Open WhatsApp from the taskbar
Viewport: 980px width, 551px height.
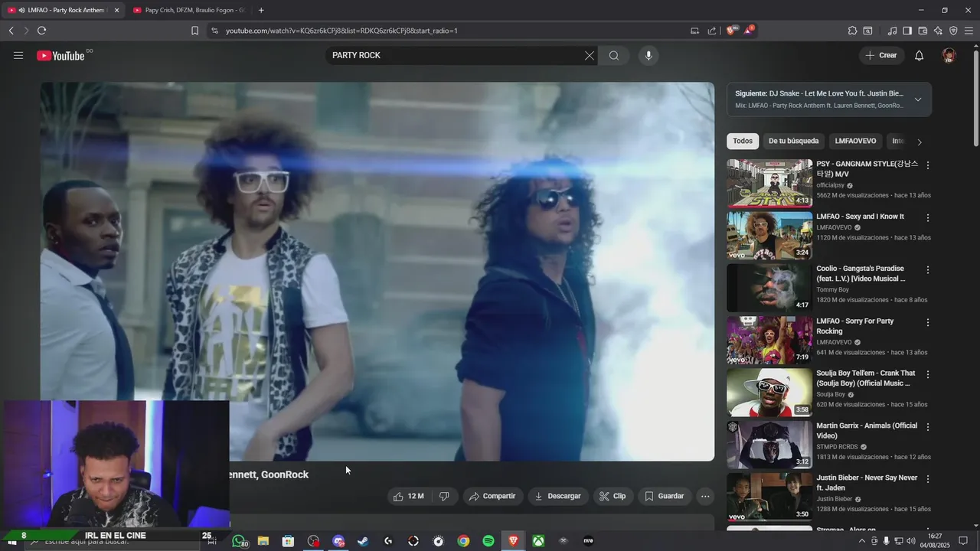(239, 541)
